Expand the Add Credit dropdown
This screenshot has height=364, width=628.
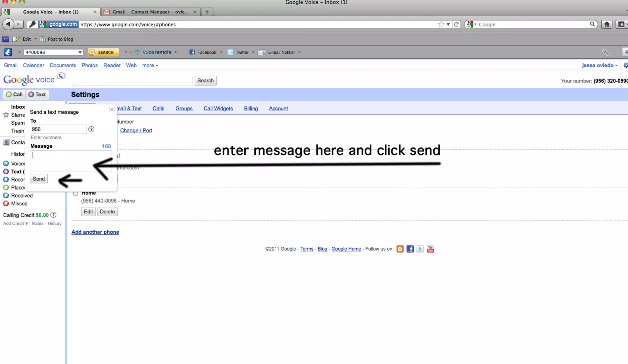[15, 224]
